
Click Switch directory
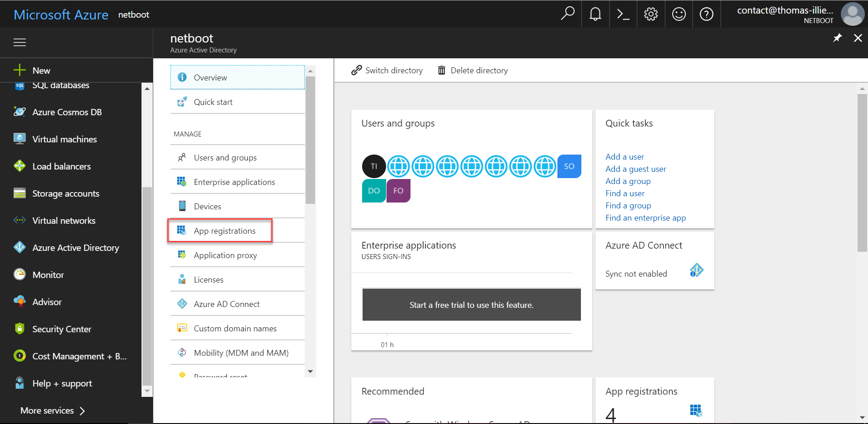pos(387,71)
